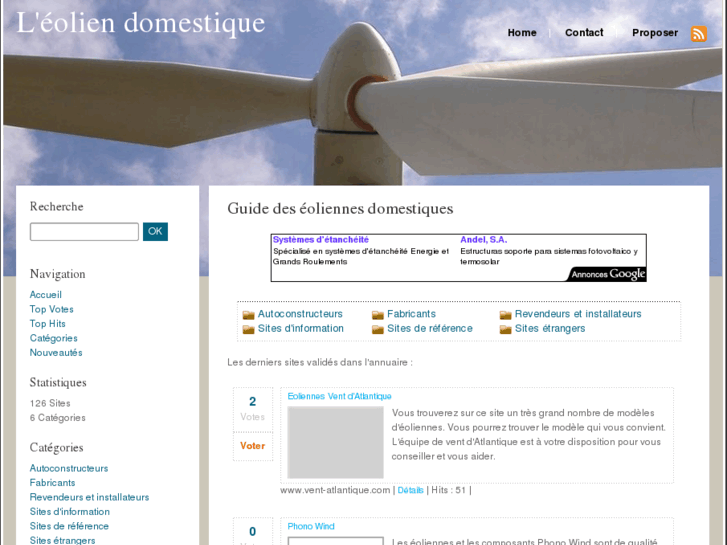Click the '2' vote count for Vent d'Atlantique
The height and width of the screenshot is (545, 727).
[253, 402]
